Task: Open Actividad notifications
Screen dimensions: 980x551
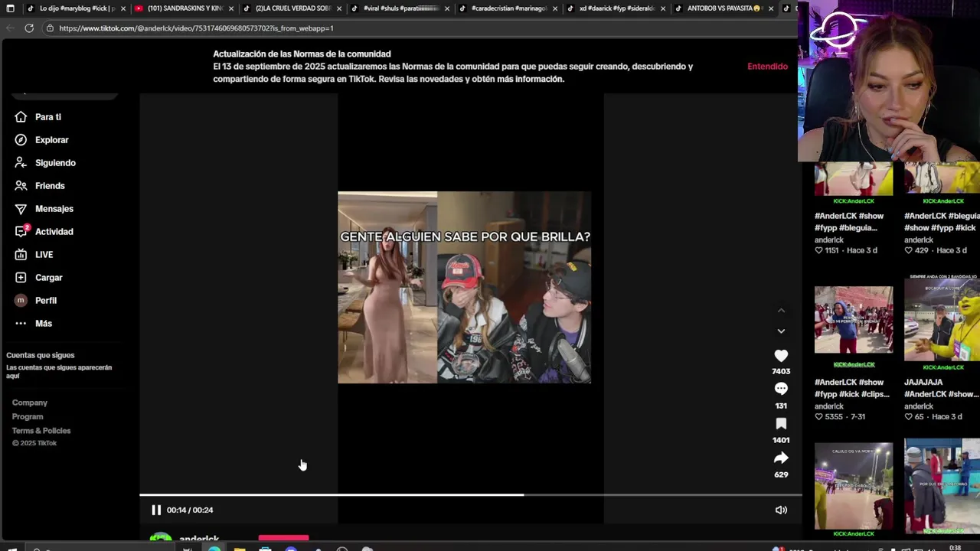Action: (x=54, y=232)
